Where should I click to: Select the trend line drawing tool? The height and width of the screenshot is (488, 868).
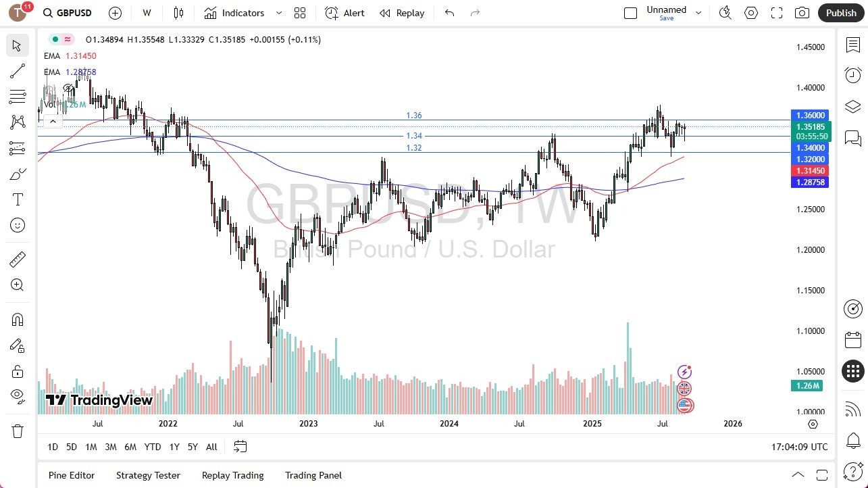click(18, 71)
